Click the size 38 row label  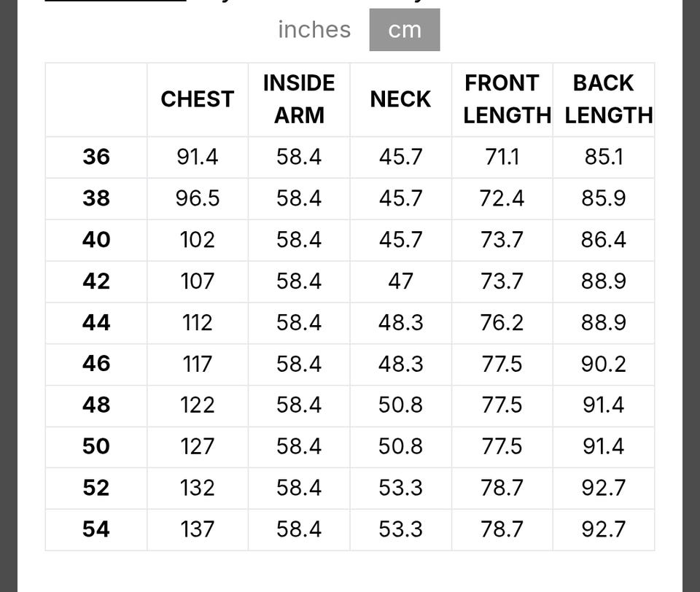(x=96, y=198)
